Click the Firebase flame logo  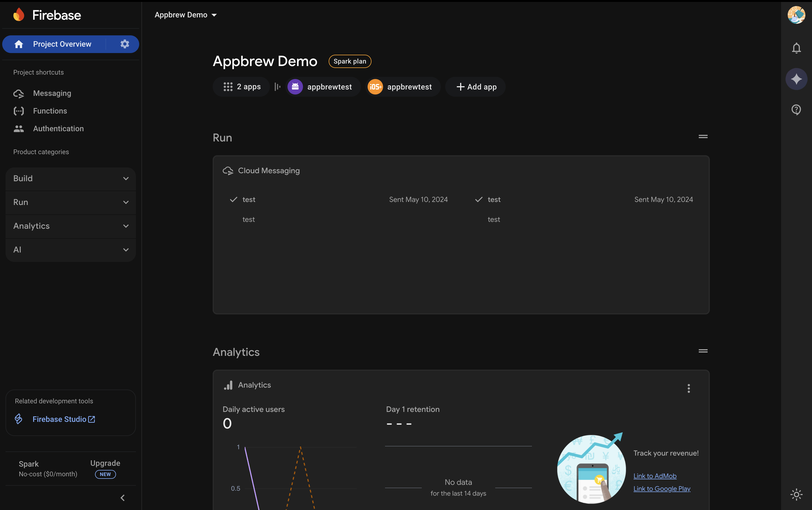[19, 15]
